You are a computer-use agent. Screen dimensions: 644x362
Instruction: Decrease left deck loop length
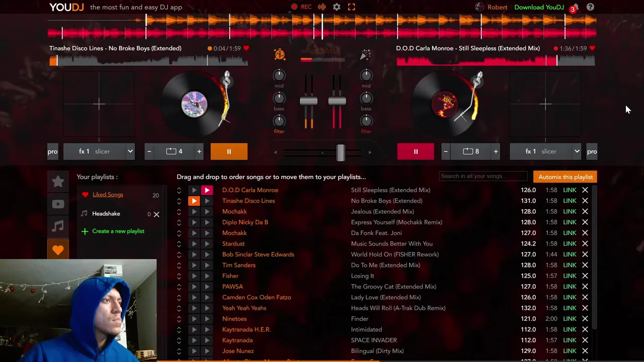tap(149, 151)
